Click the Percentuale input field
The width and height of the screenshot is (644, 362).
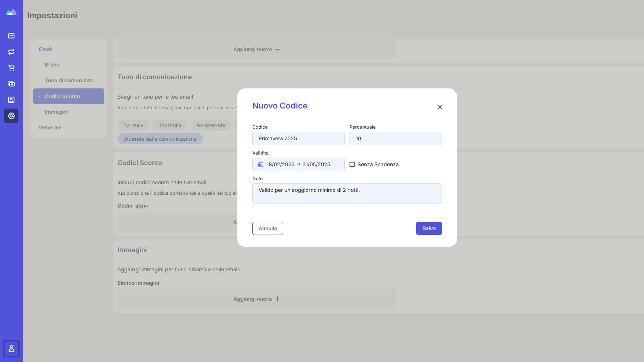[x=395, y=138]
